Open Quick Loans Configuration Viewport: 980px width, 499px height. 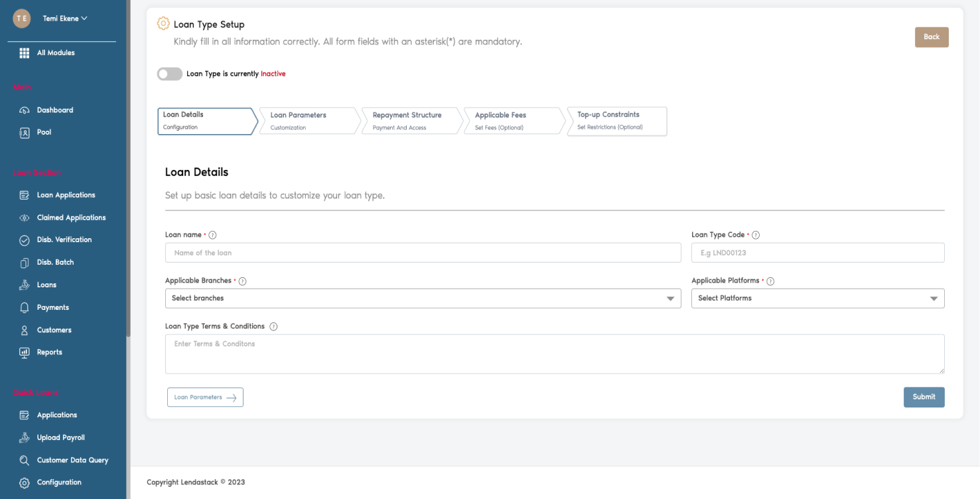60,482
